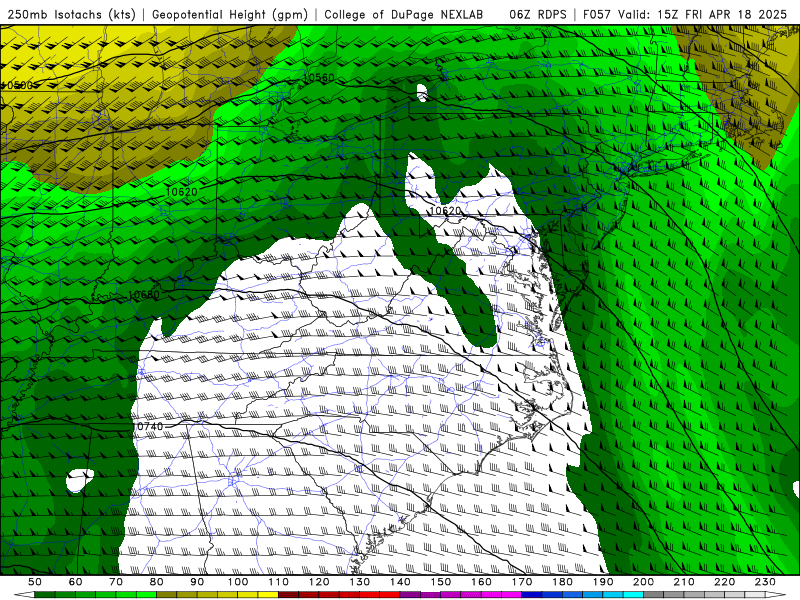Click the 60 value on the color scale
Screen dimensions: 800x600
coord(75,582)
